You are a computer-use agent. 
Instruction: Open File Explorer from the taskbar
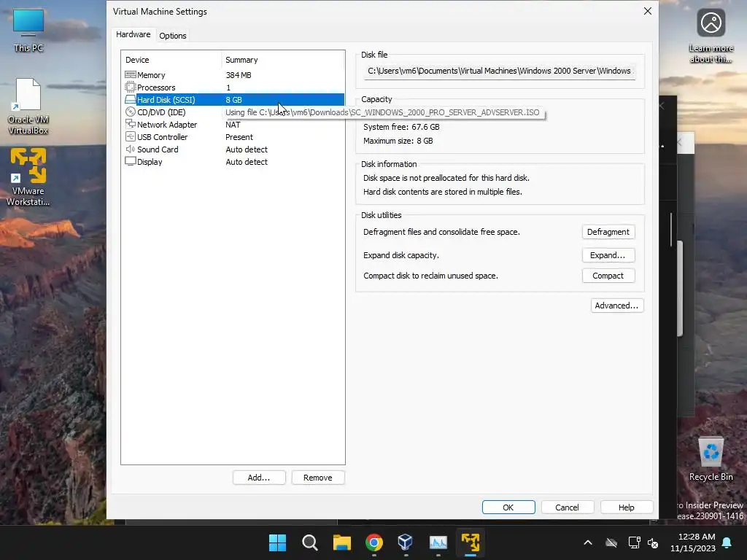tap(341, 542)
